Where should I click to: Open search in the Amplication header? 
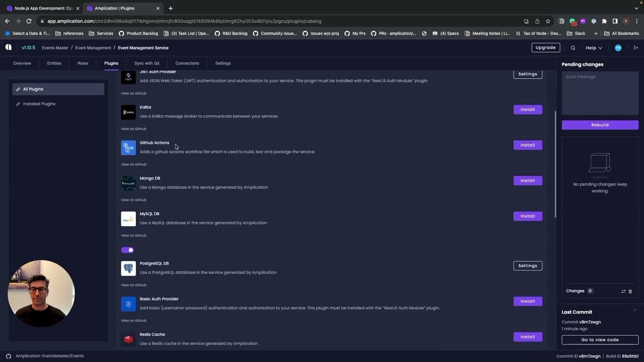click(573, 47)
